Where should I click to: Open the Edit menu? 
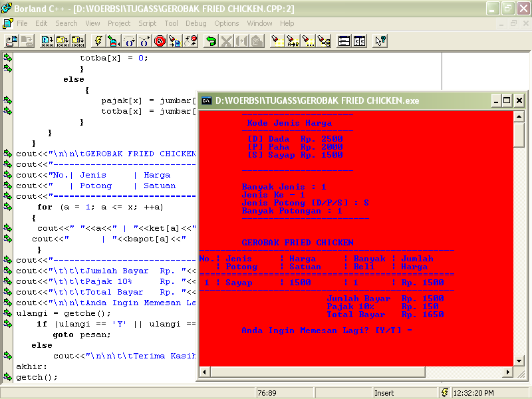pyautogui.click(x=41, y=23)
